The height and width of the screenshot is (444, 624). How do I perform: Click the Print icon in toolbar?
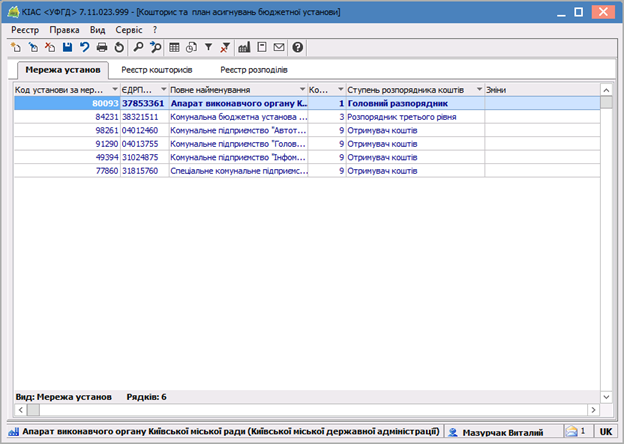102,47
